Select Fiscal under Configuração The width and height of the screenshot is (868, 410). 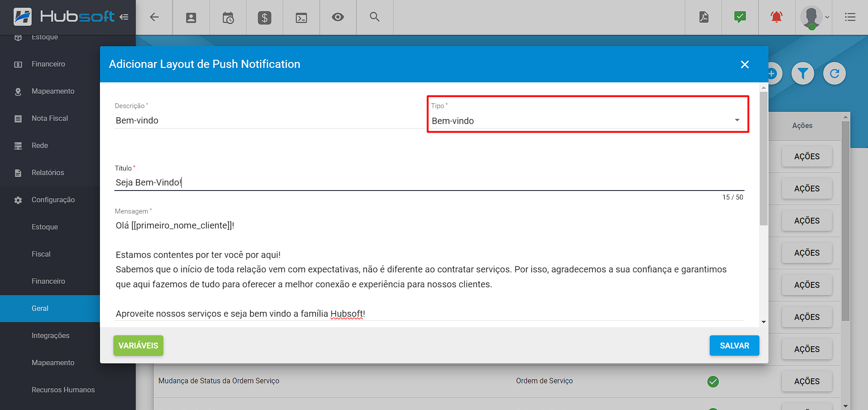pyautogui.click(x=41, y=254)
